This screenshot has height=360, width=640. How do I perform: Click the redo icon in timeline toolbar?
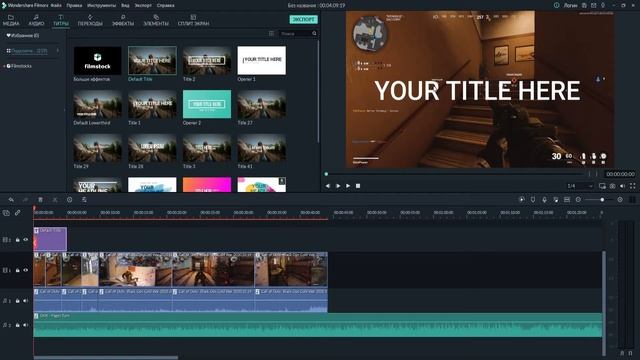tap(26, 200)
